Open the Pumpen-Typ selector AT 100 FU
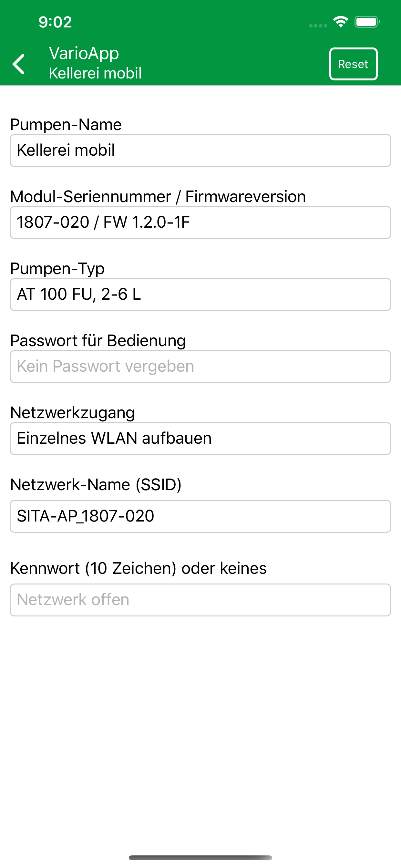The image size is (401, 868). pyautogui.click(x=200, y=294)
